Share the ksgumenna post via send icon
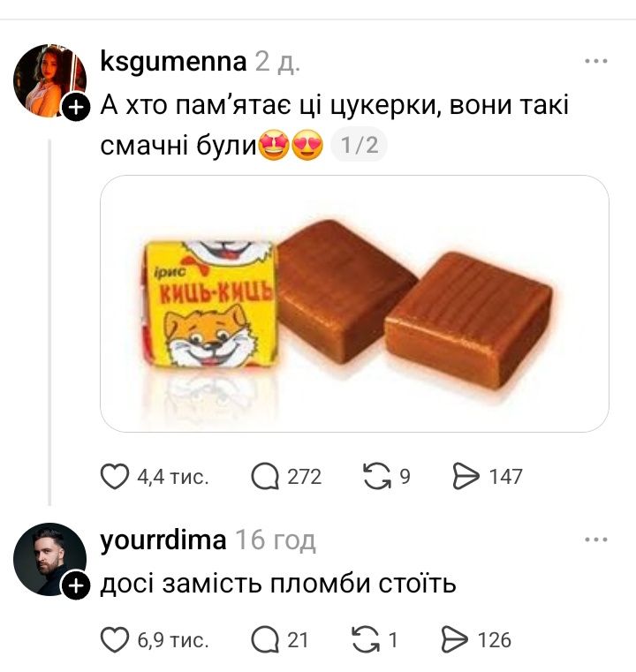 466,477
